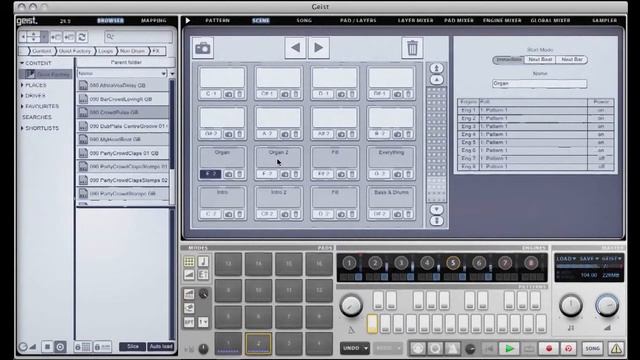Open the LOAD dropdown menu

566,259
